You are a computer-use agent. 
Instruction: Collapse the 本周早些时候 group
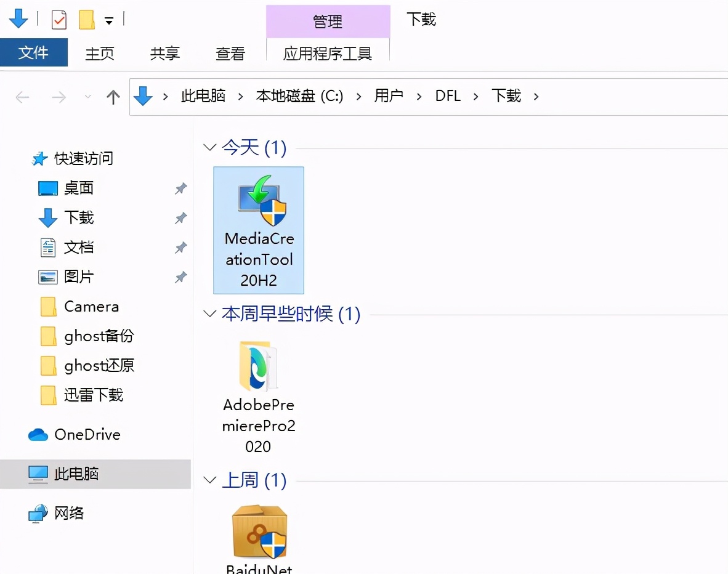(209, 313)
